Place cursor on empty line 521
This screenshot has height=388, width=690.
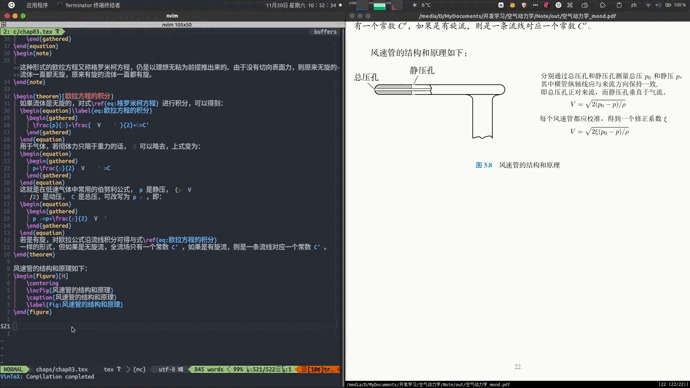pyautogui.click(x=174, y=326)
